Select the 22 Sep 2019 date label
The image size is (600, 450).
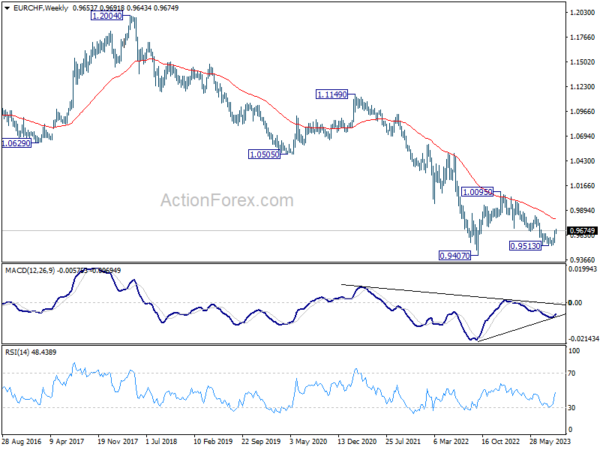261,441
